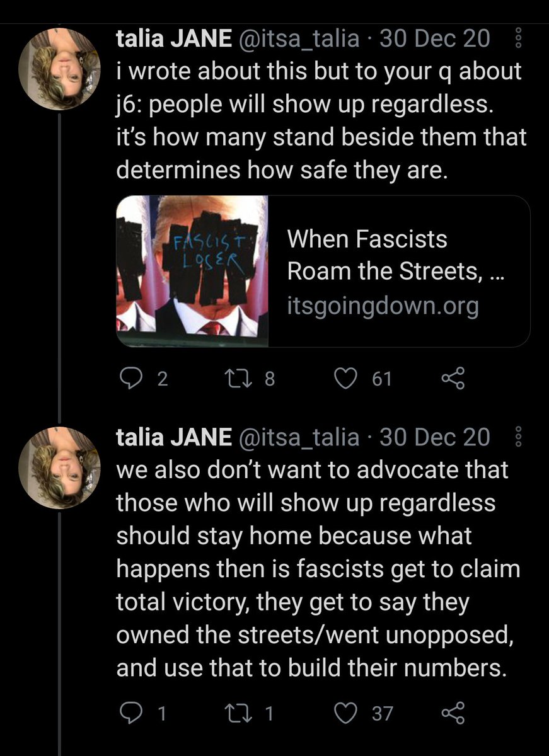This screenshot has height=756, width=549.
Task: Share the first tweet about j6
Action: (x=453, y=378)
